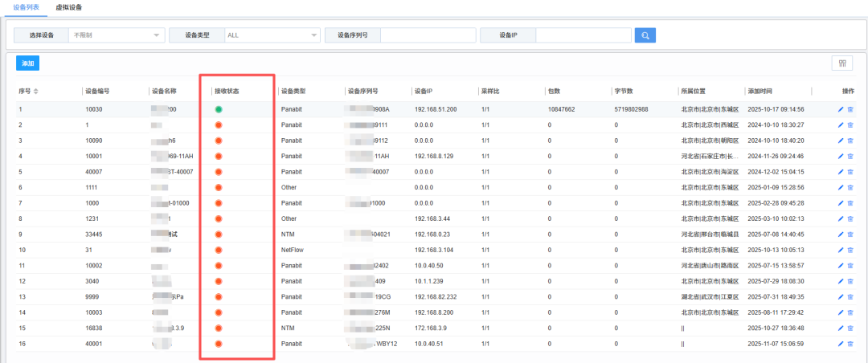This screenshot has height=363, width=868.
Task: Edit device with IP 192.168.3.44
Action: (x=841, y=218)
